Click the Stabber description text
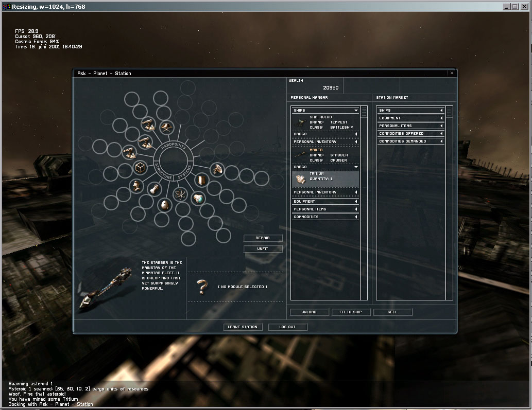 pos(162,276)
